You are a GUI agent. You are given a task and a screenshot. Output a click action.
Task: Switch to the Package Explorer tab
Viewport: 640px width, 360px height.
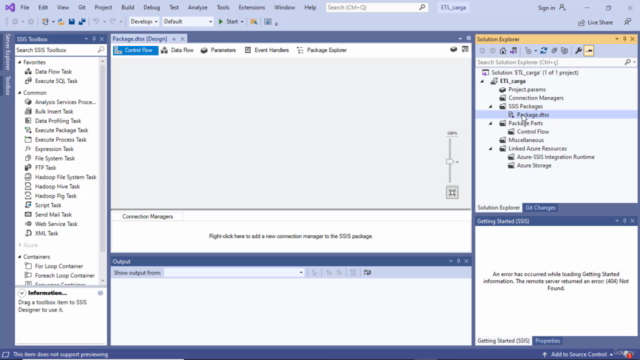[x=322, y=50]
